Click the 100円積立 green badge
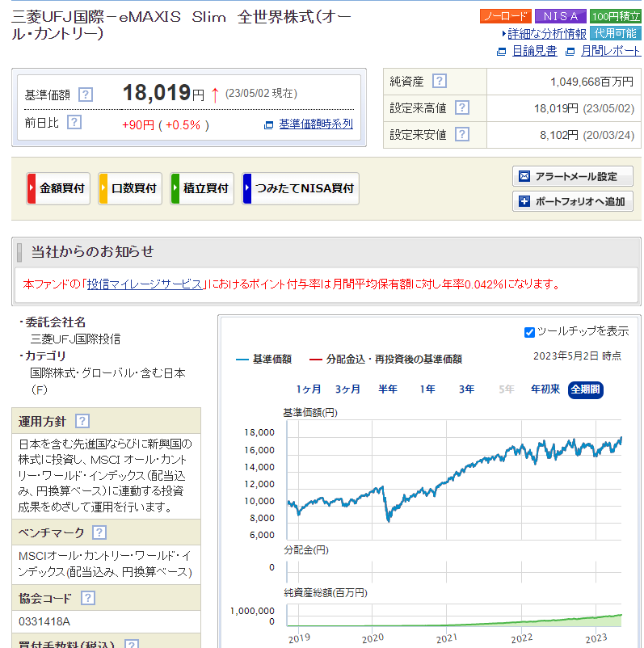This screenshot has height=648, width=644. click(615, 16)
